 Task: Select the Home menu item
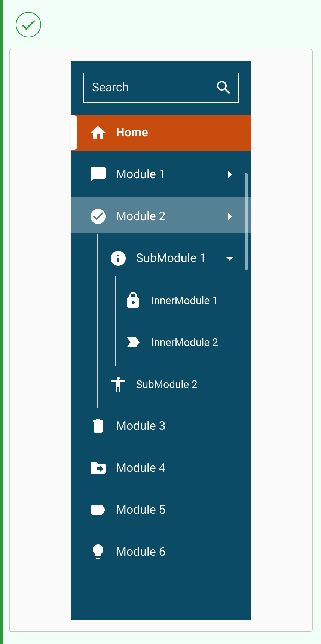[x=132, y=133]
